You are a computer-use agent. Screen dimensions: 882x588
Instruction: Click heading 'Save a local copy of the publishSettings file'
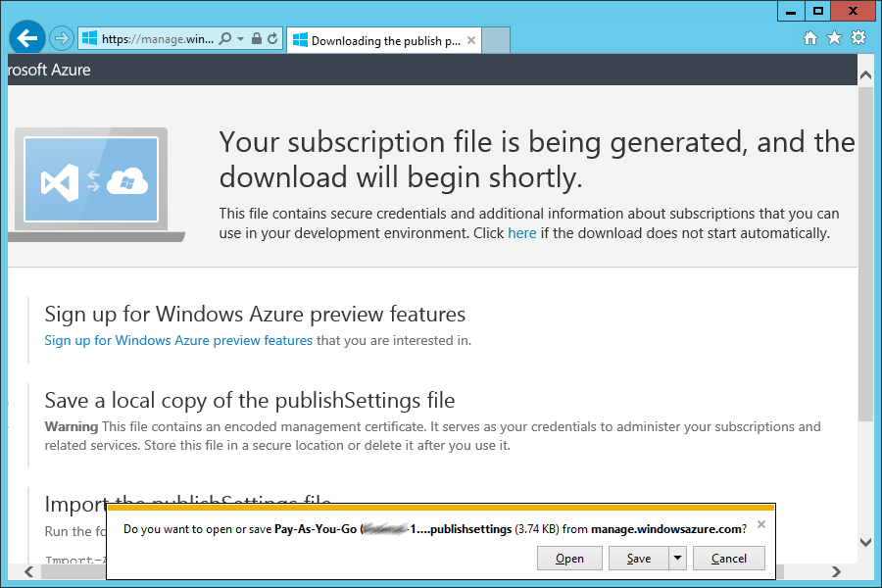[x=250, y=401]
